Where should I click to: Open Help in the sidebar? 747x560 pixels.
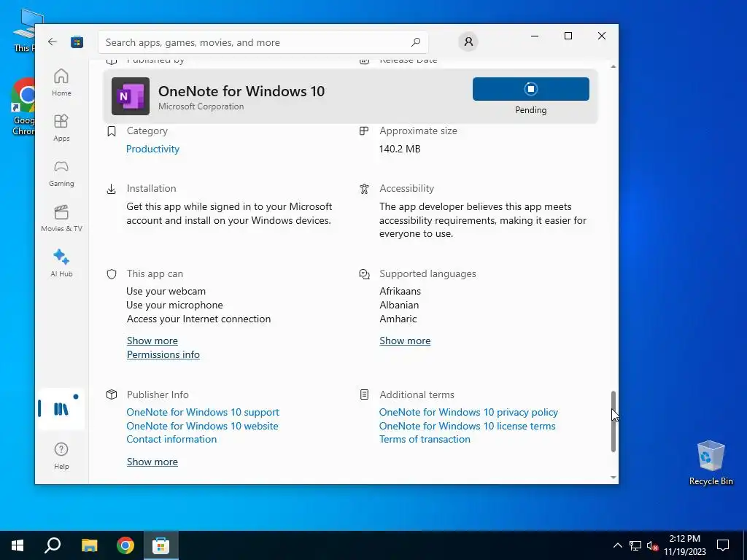pyautogui.click(x=61, y=456)
